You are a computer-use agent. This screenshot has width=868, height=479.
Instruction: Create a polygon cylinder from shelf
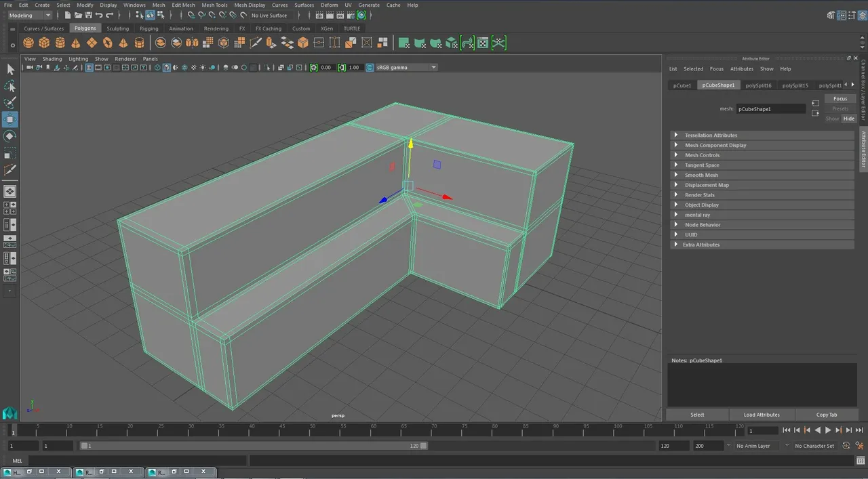pos(60,43)
